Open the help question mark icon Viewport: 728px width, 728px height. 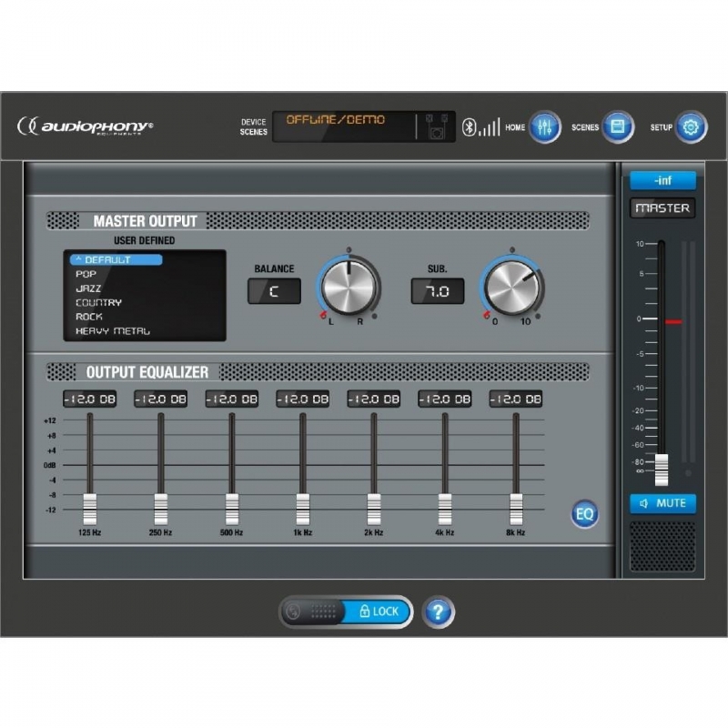pos(438,612)
